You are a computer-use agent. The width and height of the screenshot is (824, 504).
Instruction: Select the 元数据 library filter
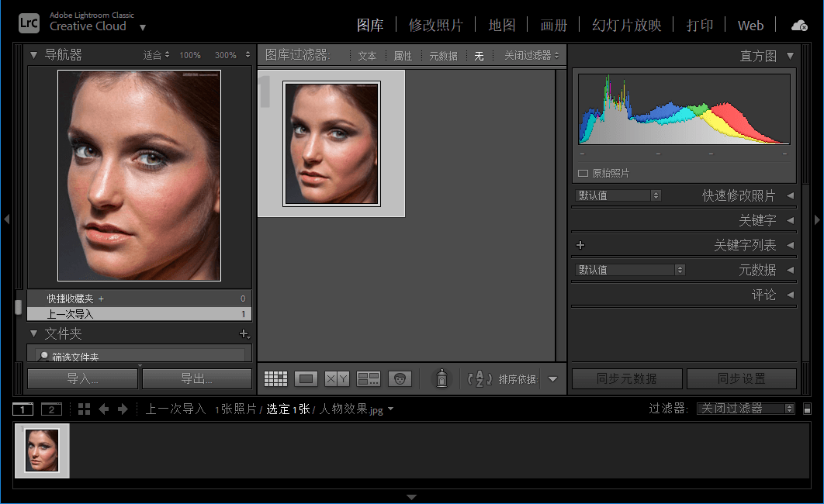coord(443,56)
